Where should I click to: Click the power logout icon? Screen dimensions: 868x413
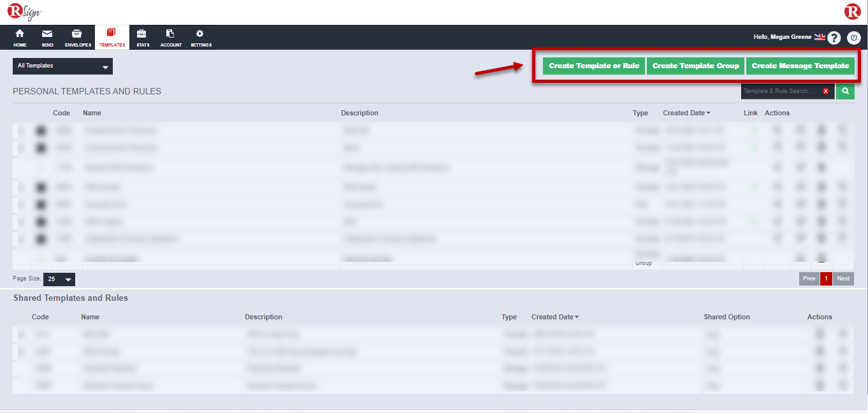pyautogui.click(x=854, y=38)
